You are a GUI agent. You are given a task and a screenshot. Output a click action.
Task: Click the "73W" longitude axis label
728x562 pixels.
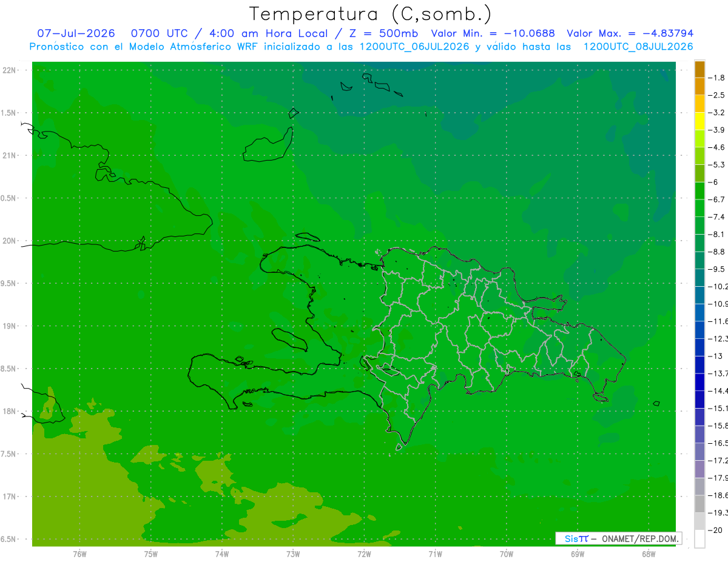tap(293, 554)
